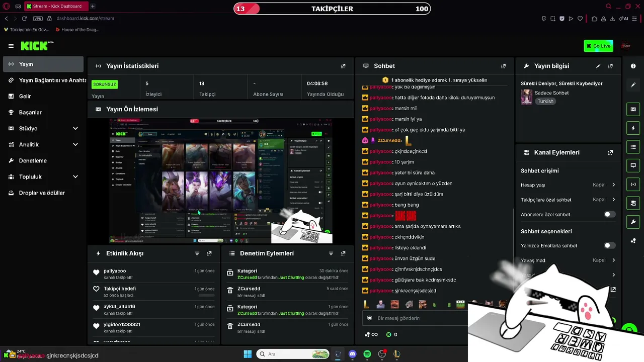Toggle the lightning activity widget in the right rail
This screenshot has height=362, width=644.
click(633, 128)
